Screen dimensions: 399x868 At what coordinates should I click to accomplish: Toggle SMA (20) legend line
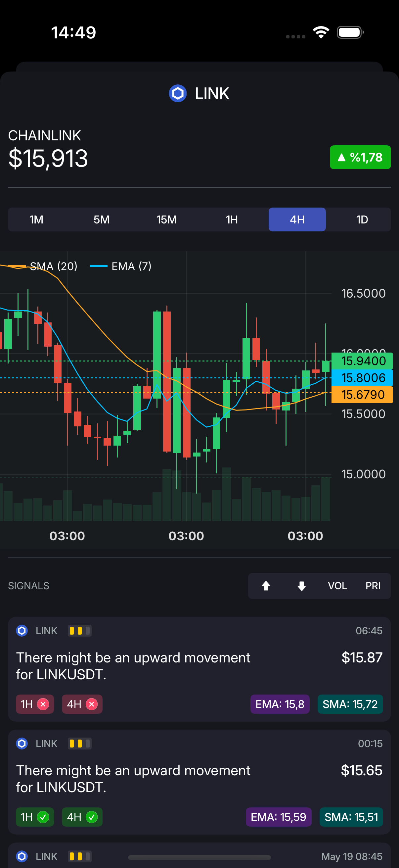click(x=43, y=266)
